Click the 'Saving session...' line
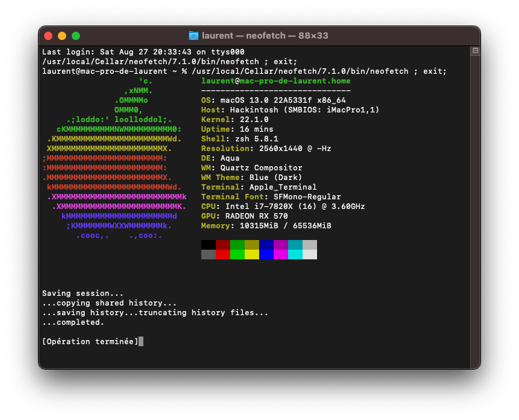This screenshot has width=519, height=420. click(83, 293)
